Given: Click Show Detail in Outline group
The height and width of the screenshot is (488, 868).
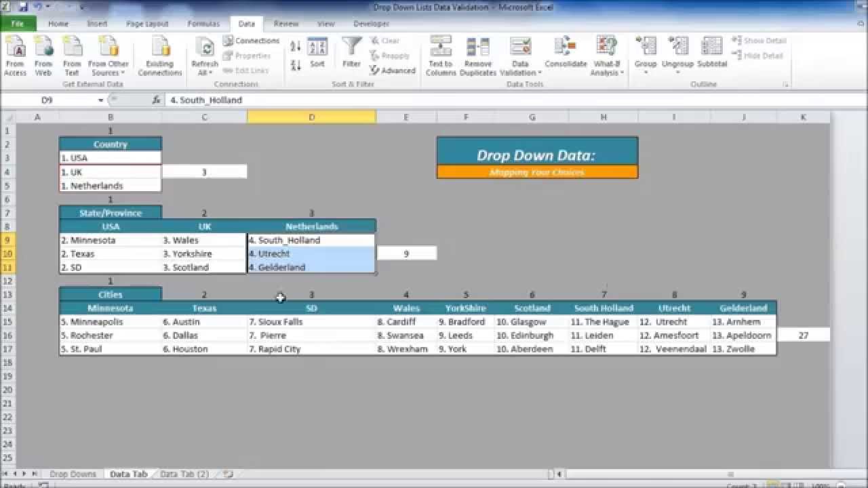Looking at the screenshot, I should (x=759, y=41).
